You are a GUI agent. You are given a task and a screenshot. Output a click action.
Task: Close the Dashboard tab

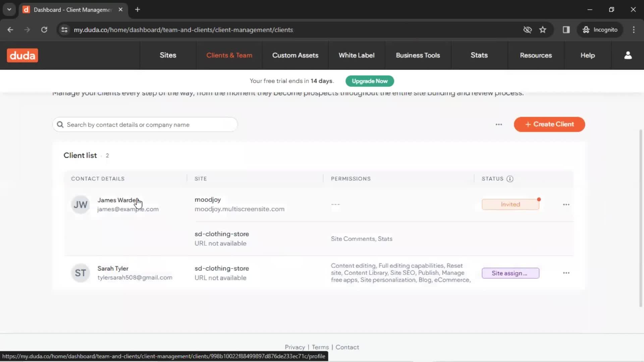[x=120, y=9]
